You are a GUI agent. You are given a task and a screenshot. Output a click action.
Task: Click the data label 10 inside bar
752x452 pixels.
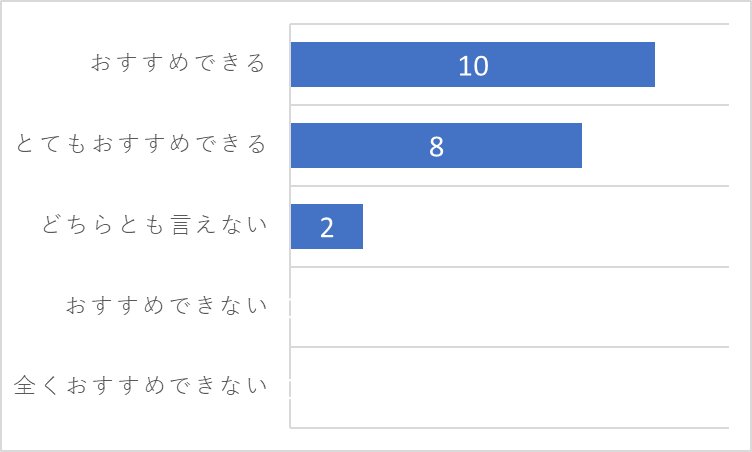pyautogui.click(x=473, y=66)
